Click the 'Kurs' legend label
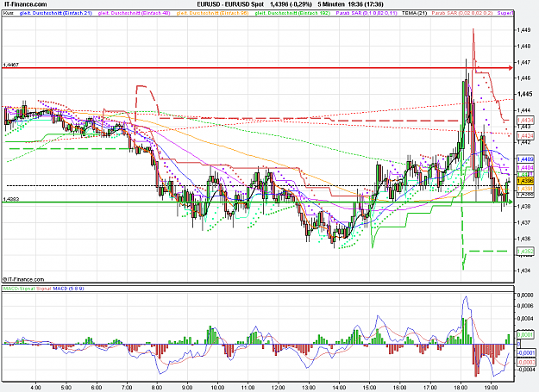 click(9, 13)
